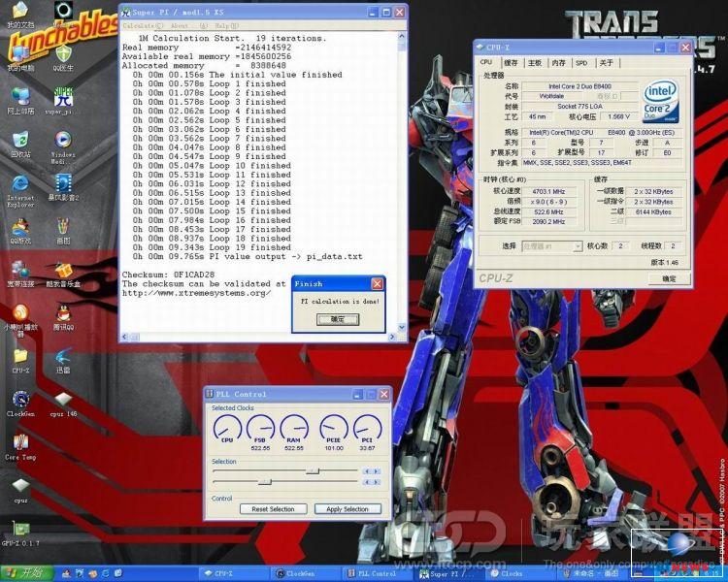This screenshot has height=582, width=728.
Task: Click the upper slider thumb in PLL Control
Action: click(313, 471)
